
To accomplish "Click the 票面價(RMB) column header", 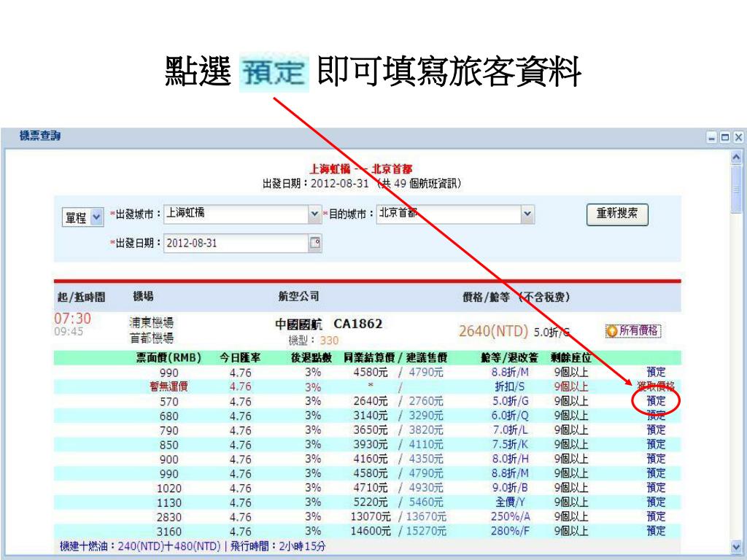I will coord(169,357).
